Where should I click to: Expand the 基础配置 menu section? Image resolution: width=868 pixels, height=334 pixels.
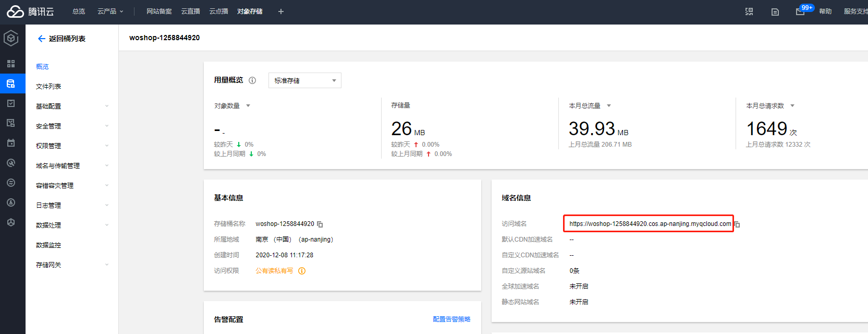[x=72, y=106]
